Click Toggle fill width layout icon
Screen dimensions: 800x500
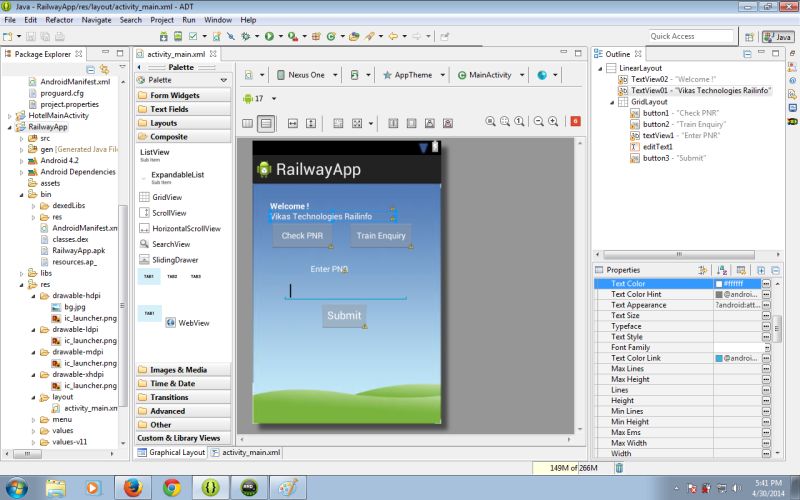(293, 123)
